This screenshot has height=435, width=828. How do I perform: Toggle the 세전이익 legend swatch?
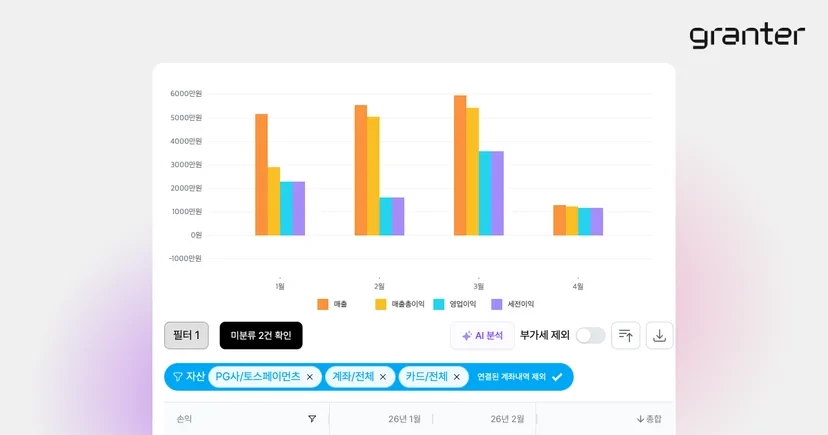tap(497, 304)
